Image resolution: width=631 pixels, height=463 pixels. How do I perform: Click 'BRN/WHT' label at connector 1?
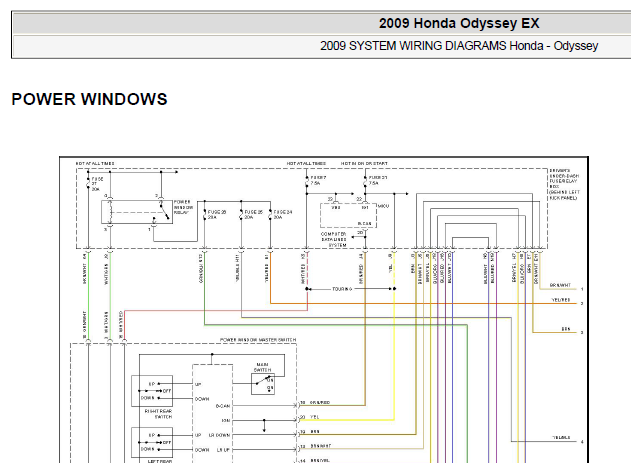(x=560, y=285)
